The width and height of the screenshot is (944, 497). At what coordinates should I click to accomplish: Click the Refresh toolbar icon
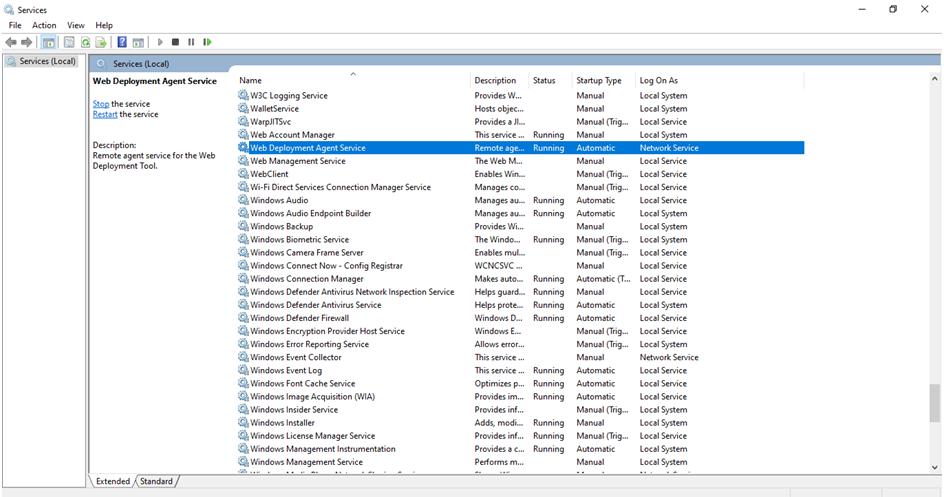(85, 42)
